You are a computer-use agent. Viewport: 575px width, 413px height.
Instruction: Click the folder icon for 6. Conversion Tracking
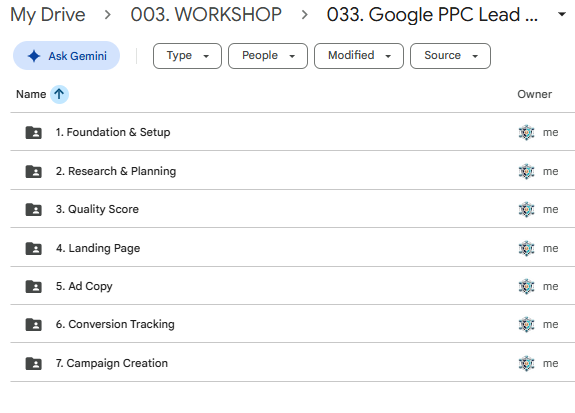pyautogui.click(x=33, y=325)
